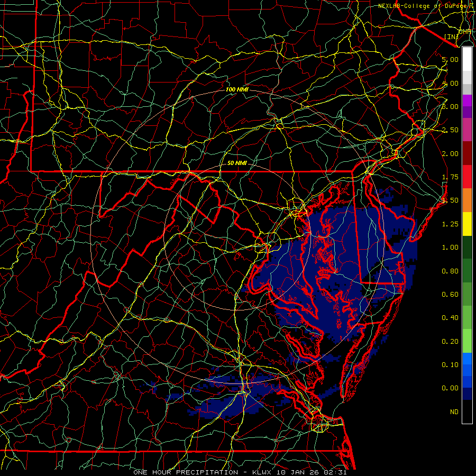Image resolution: width=476 pixels, height=476 pixels.
Task: Click the 50 NMI range ring label
Action: tap(237, 163)
